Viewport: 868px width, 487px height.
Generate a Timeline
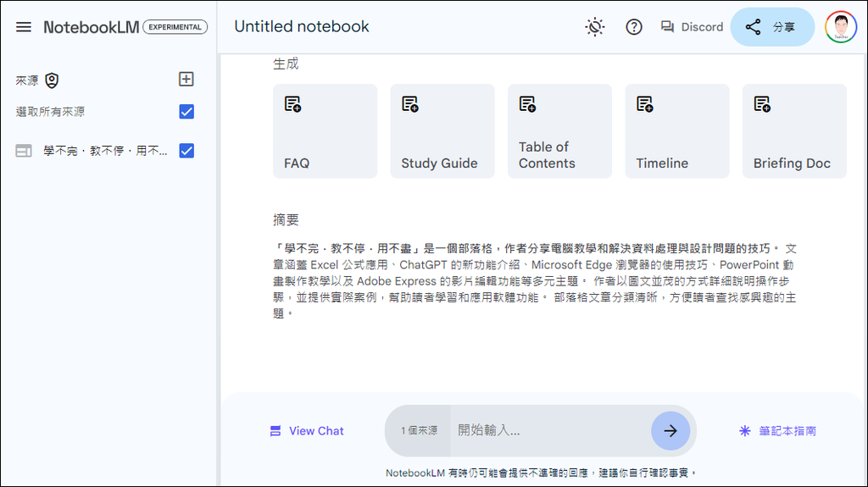[677, 131]
